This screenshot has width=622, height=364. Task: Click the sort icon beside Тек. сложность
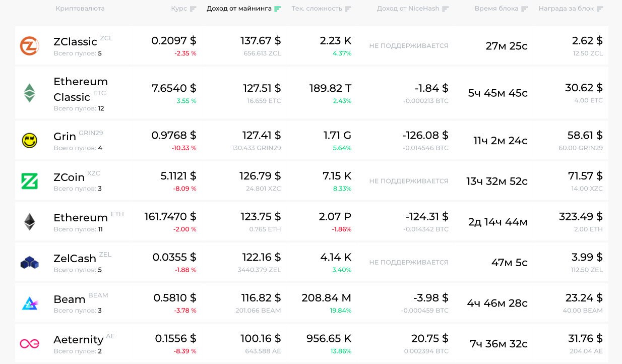click(x=348, y=9)
